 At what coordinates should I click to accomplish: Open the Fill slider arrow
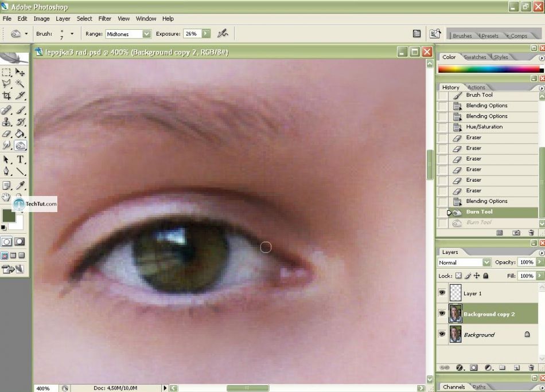[540, 276]
